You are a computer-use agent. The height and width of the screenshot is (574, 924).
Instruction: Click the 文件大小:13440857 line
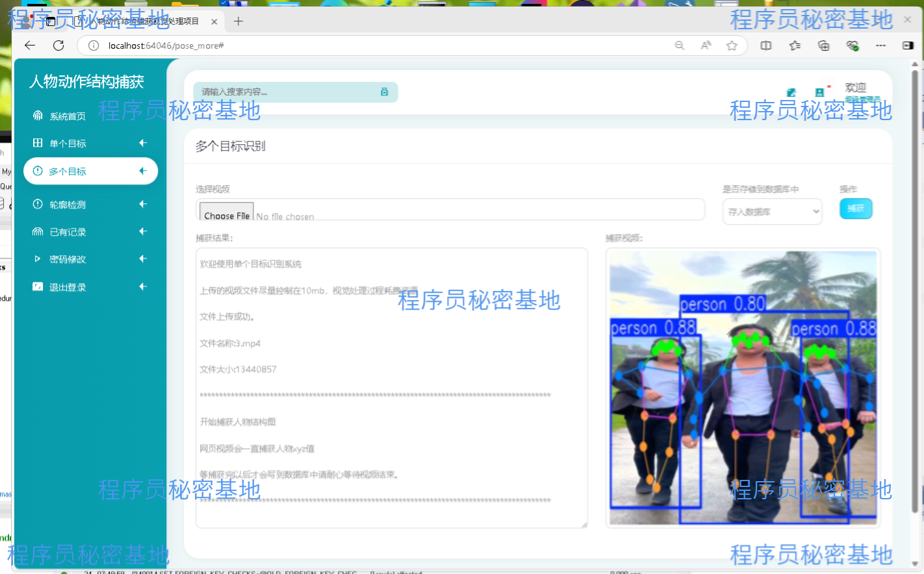[x=238, y=369]
